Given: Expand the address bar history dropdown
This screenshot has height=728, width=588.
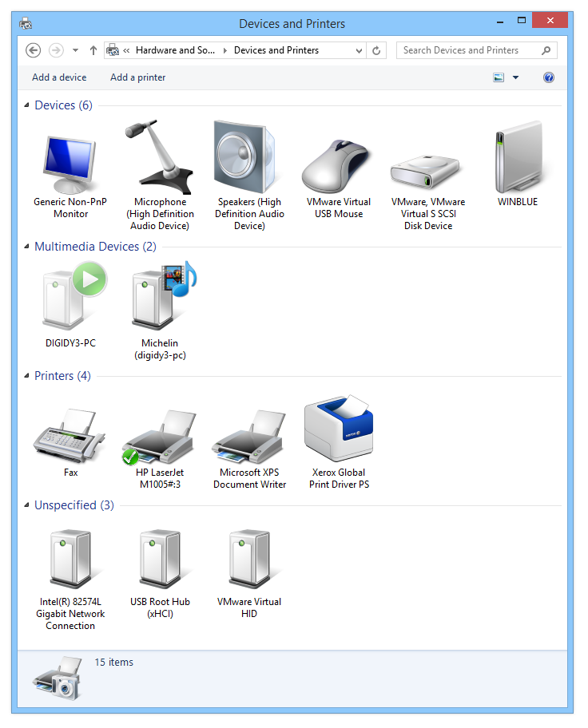Looking at the screenshot, I should click(359, 50).
